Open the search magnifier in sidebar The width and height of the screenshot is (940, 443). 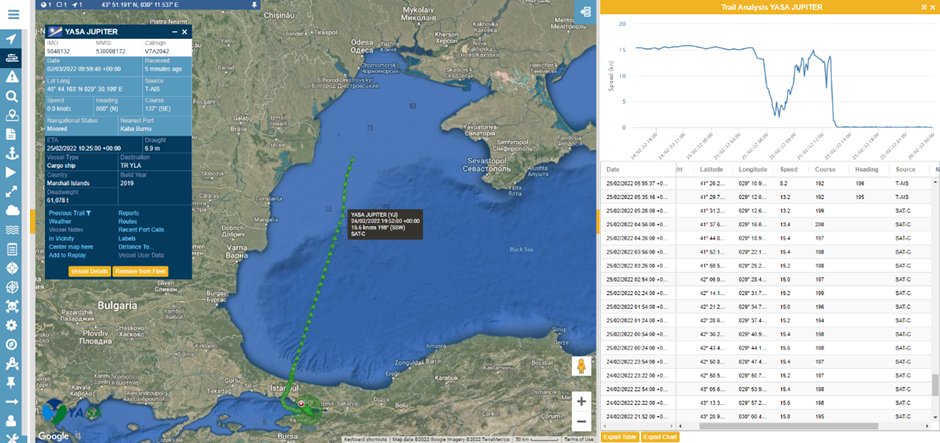click(11, 96)
